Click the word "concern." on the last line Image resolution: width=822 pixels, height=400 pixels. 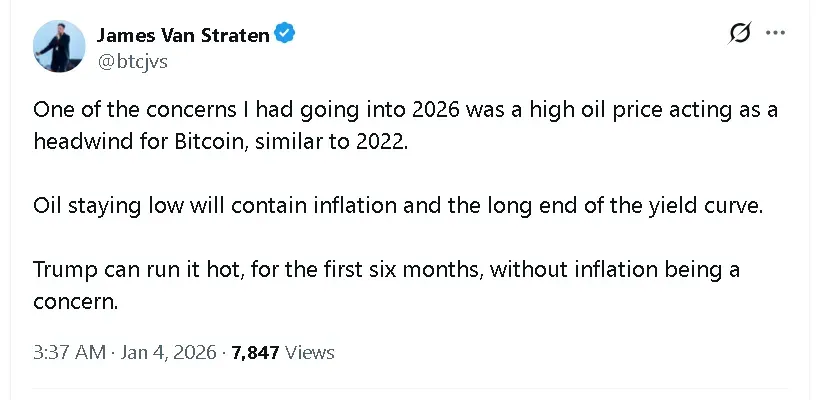75,300
